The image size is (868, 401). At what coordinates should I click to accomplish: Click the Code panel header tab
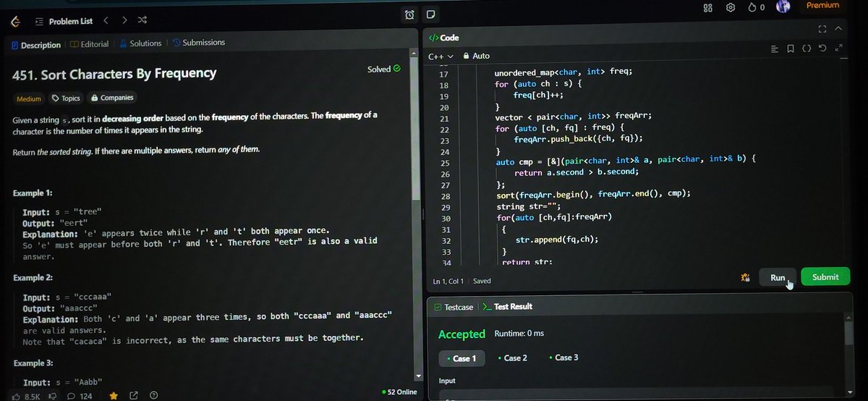click(x=443, y=38)
